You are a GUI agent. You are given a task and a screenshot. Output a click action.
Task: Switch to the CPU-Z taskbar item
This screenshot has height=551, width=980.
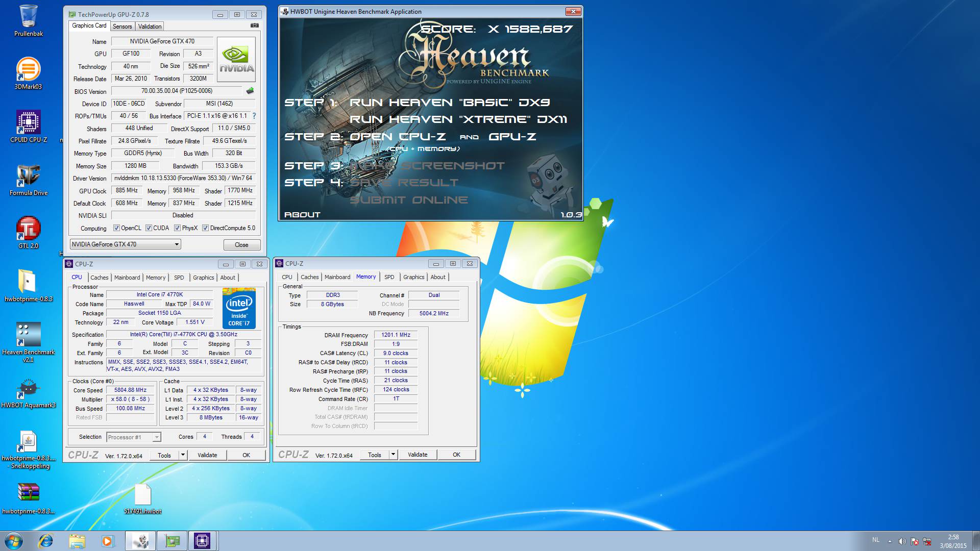tap(203, 541)
